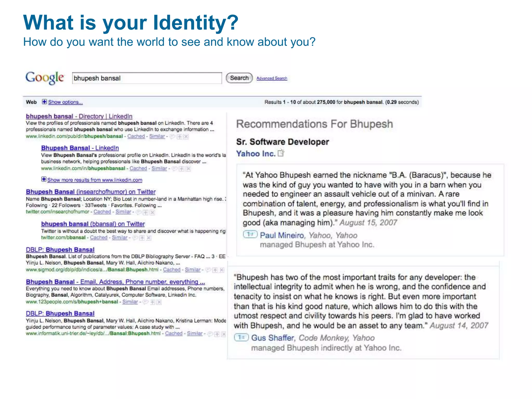Click remove X icon for twitter.com/bbansal result

pyautogui.click(x=149, y=238)
